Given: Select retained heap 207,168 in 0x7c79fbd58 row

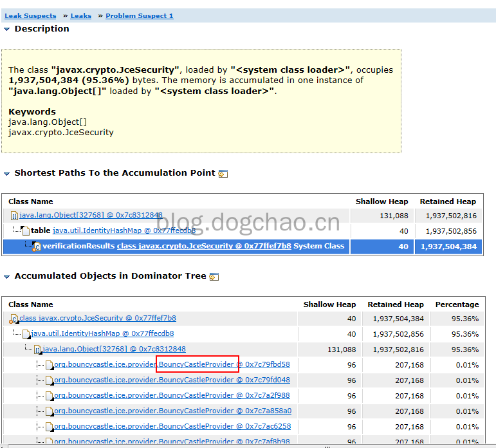Looking at the screenshot, I should [x=409, y=365].
